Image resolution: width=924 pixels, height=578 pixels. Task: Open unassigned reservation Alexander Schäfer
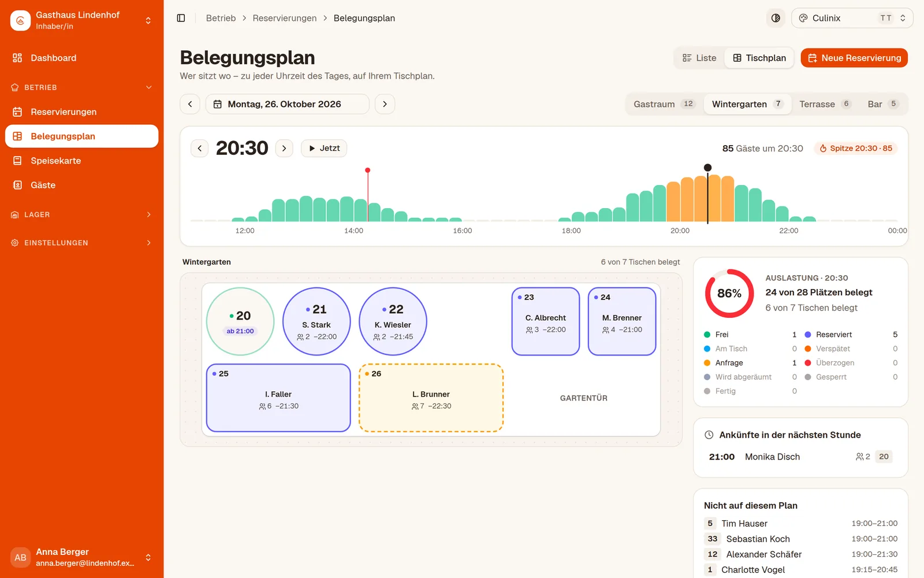pos(800,554)
